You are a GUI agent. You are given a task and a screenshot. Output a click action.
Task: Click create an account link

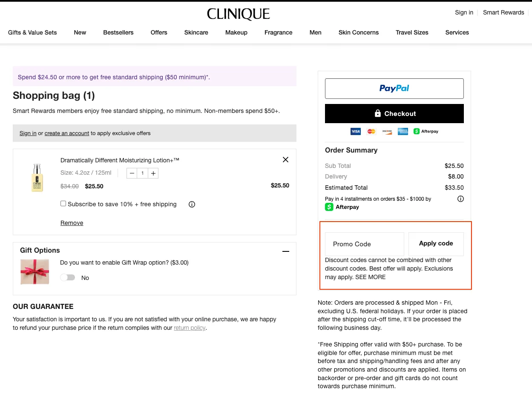pyautogui.click(x=67, y=133)
